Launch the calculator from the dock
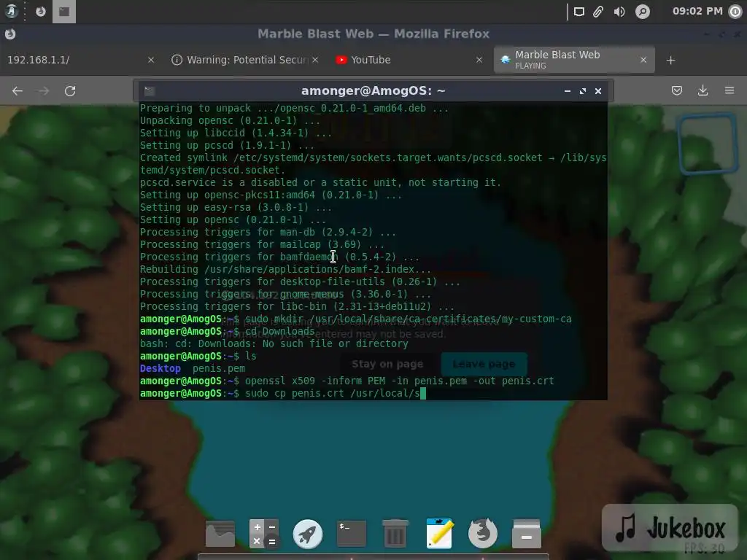Screen dimensions: 747x560 [264, 533]
